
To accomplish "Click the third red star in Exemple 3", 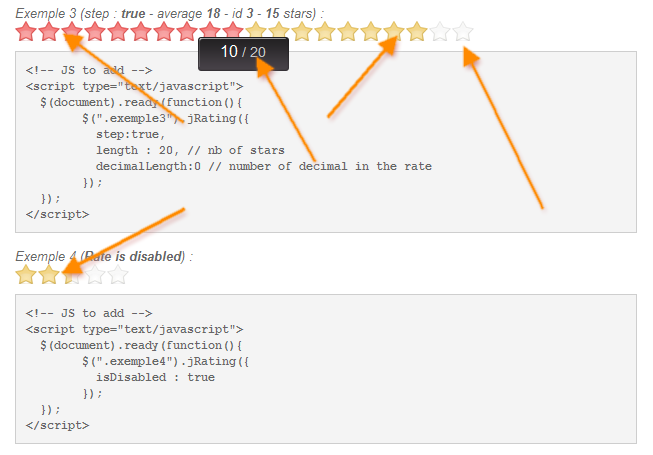I will [x=72, y=32].
